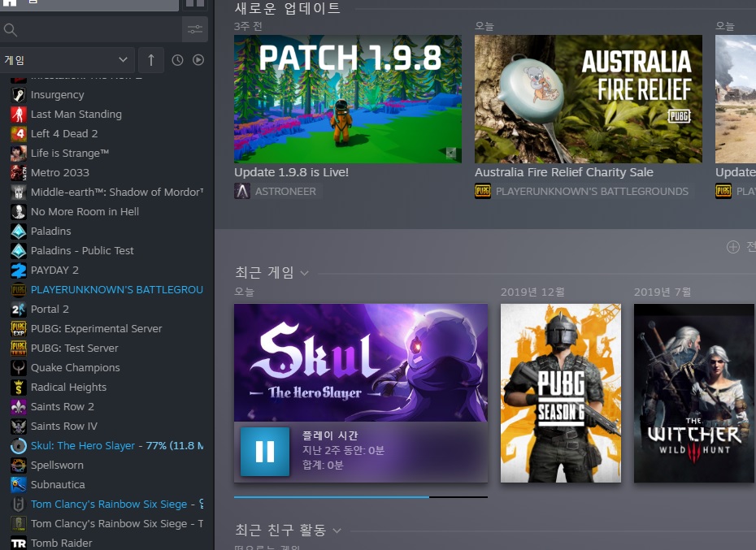
Task: Toggle the clock recent-activity sort filter
Action: click(177, 60)
